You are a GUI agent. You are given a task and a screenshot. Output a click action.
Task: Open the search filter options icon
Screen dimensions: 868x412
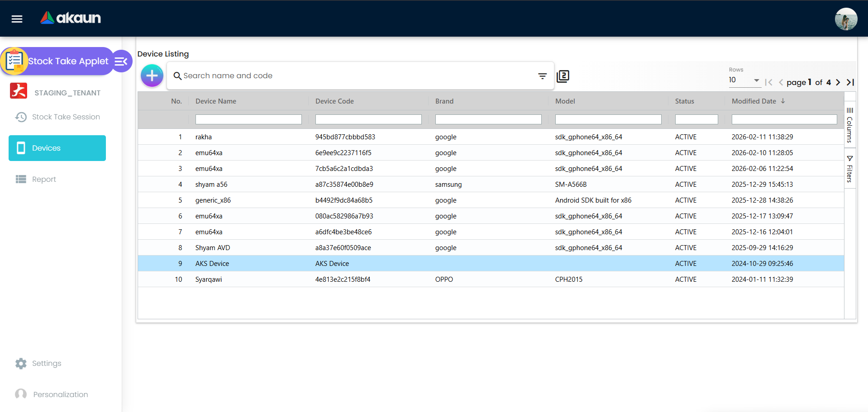[x=542, y=76]
